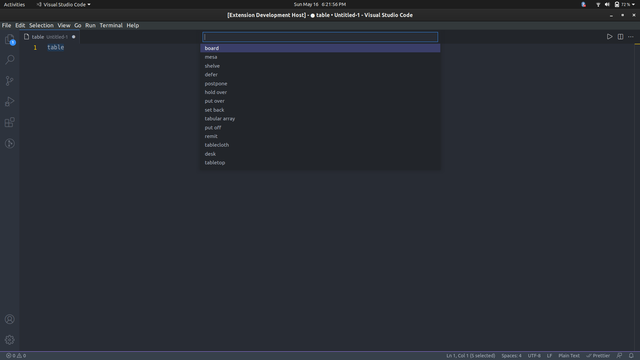
Task: Select the synonym 'desk'
Action: [320, 154]
